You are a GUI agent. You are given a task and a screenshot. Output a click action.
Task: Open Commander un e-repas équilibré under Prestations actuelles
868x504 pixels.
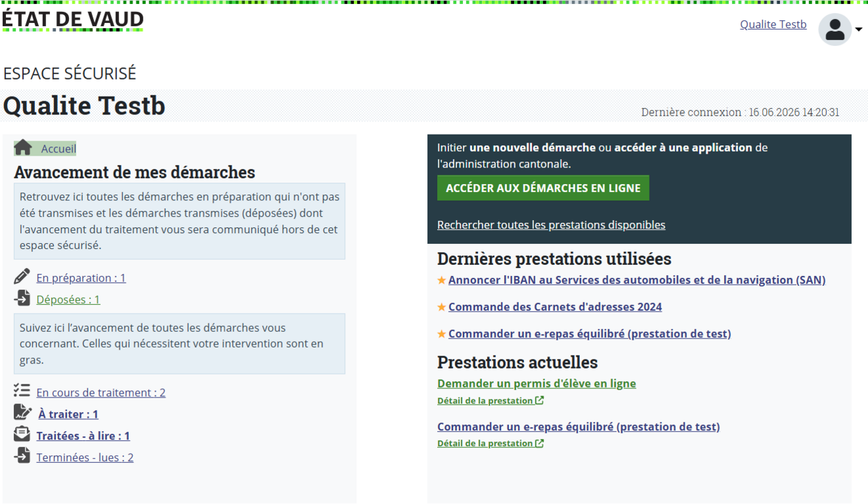click(579, 427)
